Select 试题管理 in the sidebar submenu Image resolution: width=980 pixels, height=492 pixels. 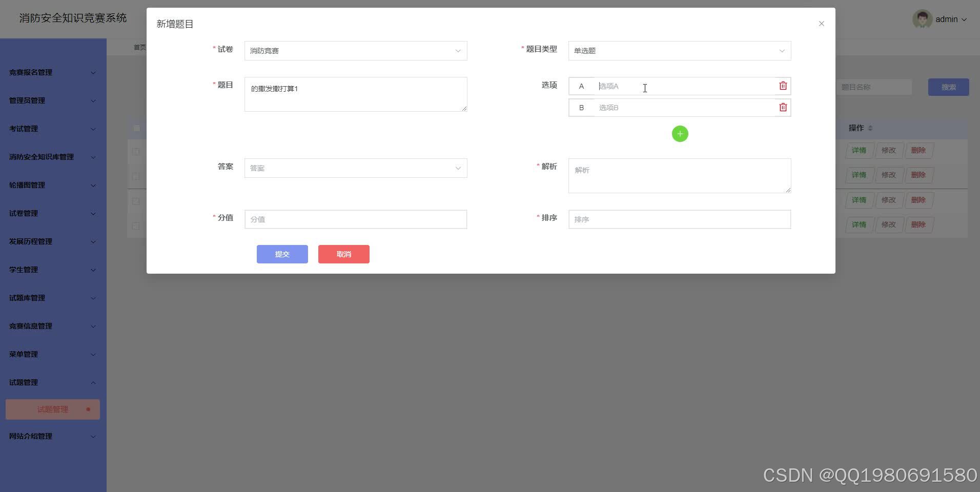(x=52, y=409)
